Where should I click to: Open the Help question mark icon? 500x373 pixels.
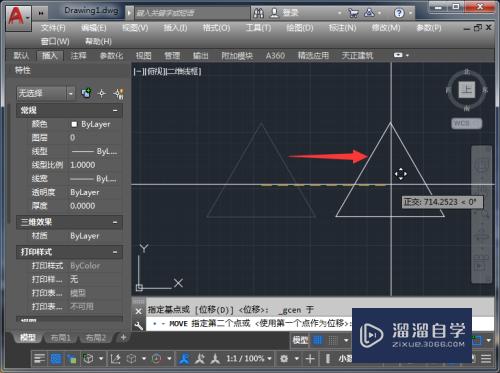[399, 13]
